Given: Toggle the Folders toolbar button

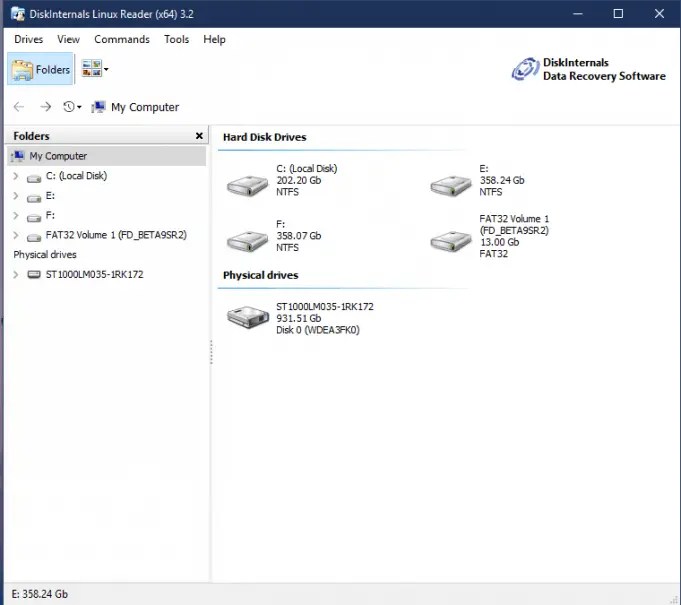Looking at the screenshot, I should (x=40, y=69).
